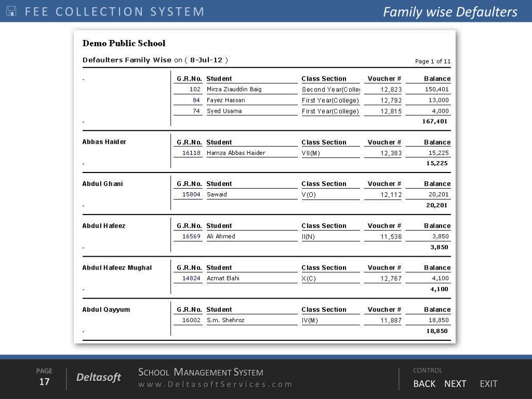Click the BACK control button

[424, 384]
